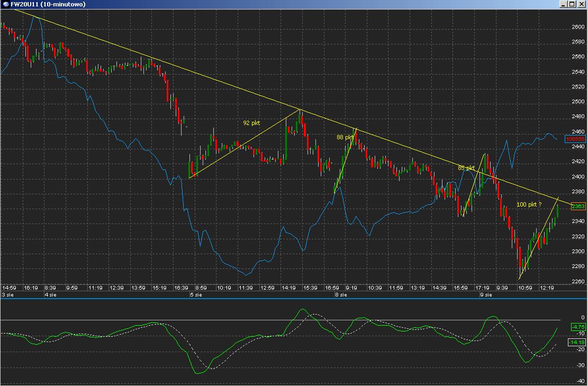
Task: Click the chart window icon in title bar
Action: (5, 4)
